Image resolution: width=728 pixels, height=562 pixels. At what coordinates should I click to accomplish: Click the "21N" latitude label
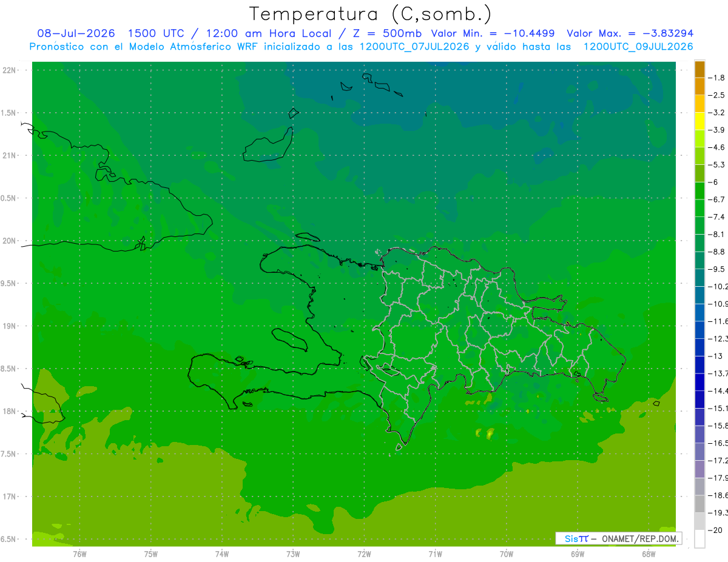[x=10, y=156]
